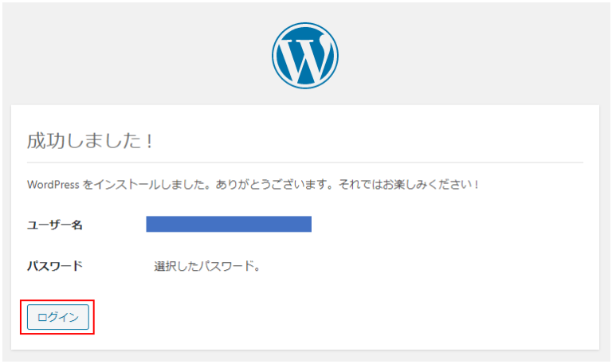
Task: Click the blue ring of the WordPress logo
Action: (x=275, y=54)
